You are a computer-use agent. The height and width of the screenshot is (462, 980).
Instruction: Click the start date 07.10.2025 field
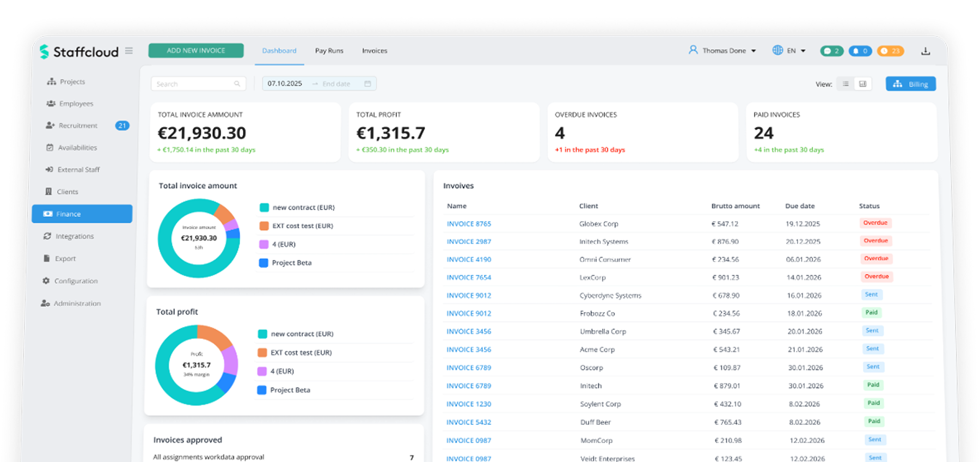285,83
